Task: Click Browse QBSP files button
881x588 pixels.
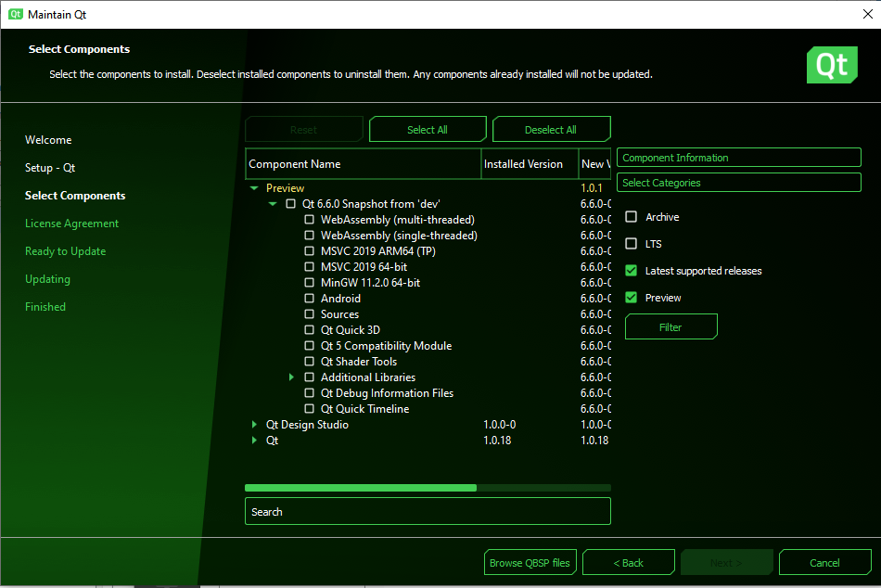Action: coord(530,563)
